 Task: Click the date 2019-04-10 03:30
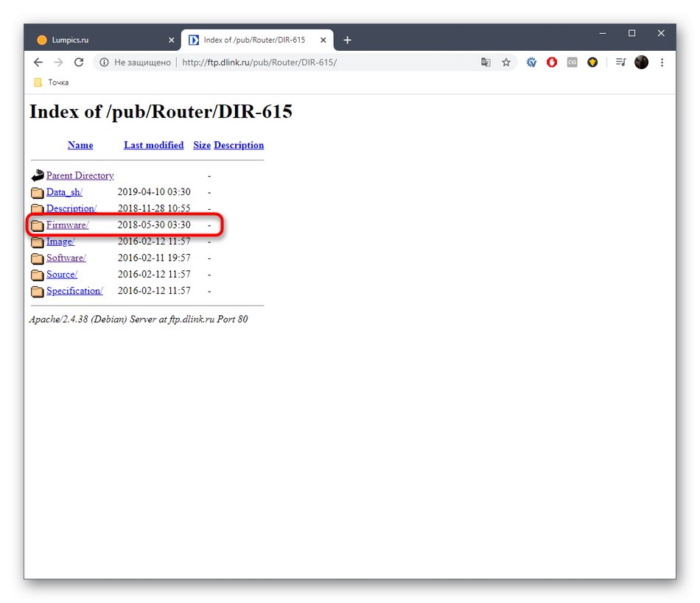pyautogui.click(x=154, y=191)
